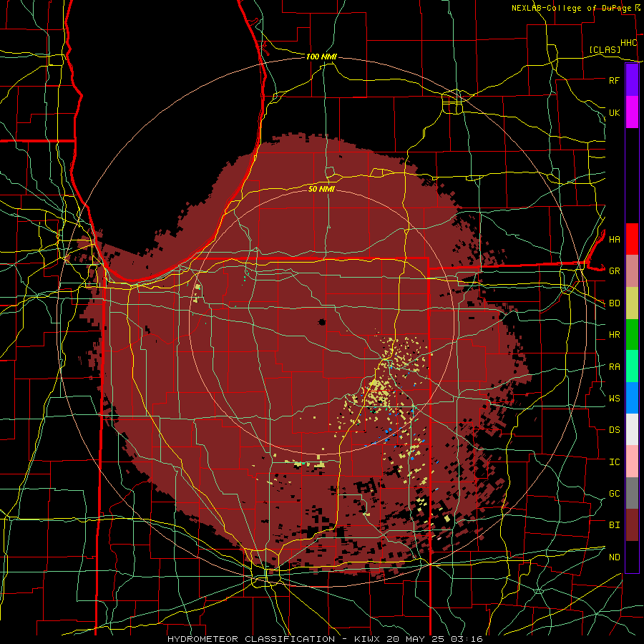Click the yellow BD legend swatch
This screenshot has height=644, width=644.
632,303
